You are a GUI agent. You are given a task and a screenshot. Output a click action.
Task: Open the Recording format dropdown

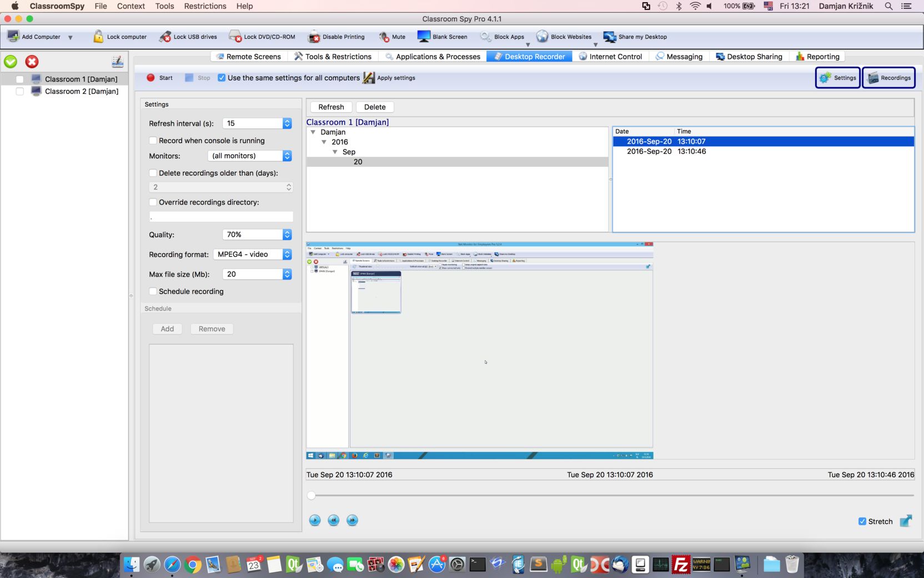click(253, 254)
